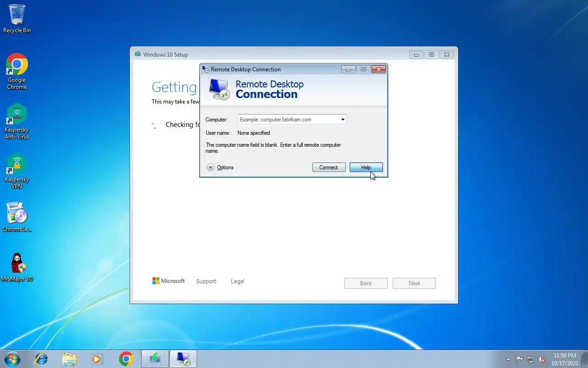Maximize the Windows 10 Setup window
Image resolution: width=588 pixels, height=368 pixels.
point(431,55)
